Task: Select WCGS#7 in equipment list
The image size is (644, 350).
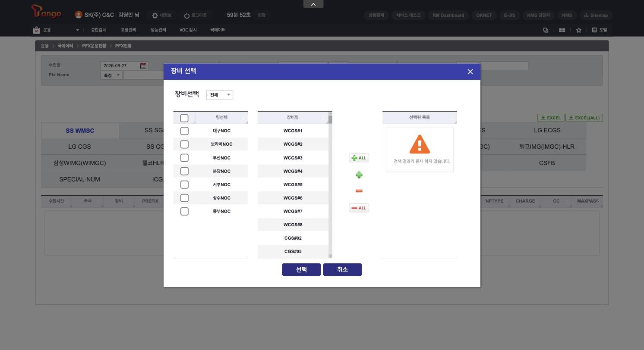Action: 293,211
